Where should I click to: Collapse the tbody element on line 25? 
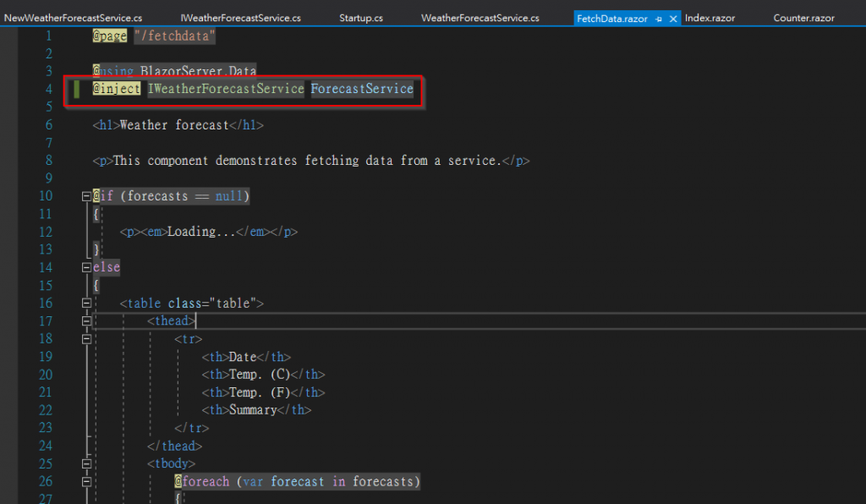pyautogui.click(x=86, y=463)
